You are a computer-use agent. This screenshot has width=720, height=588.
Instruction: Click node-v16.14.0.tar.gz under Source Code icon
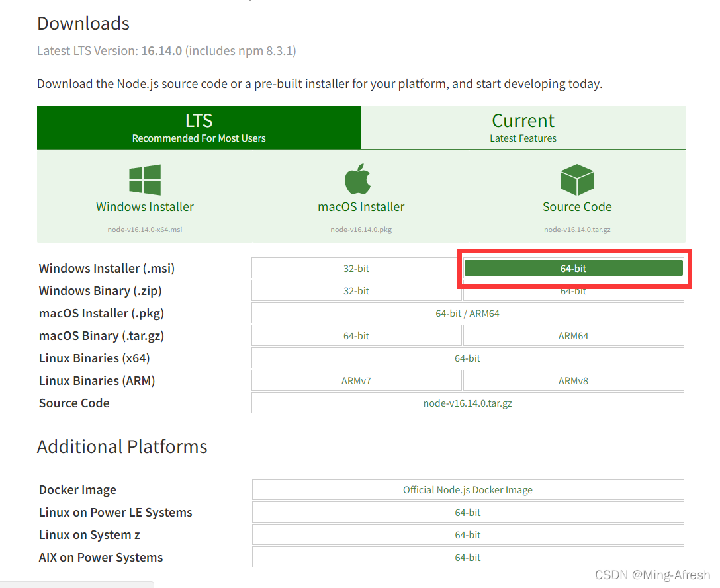tap(577, 230)
